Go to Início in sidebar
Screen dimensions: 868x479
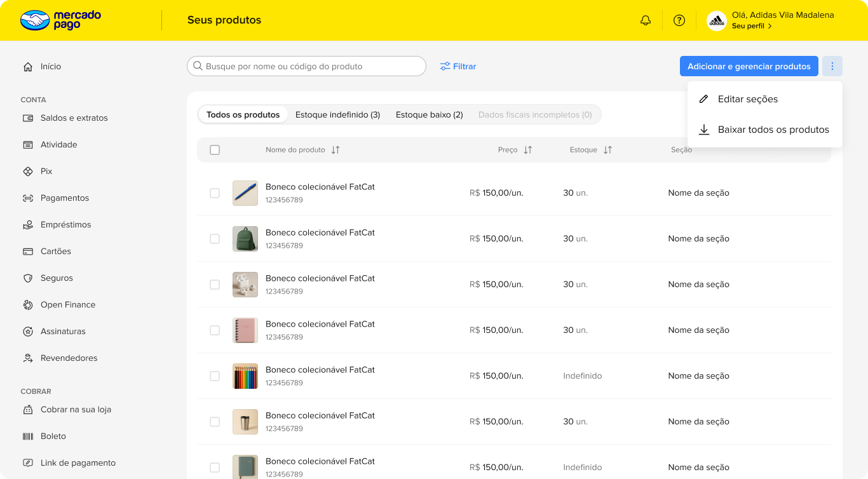click(51, 67)
